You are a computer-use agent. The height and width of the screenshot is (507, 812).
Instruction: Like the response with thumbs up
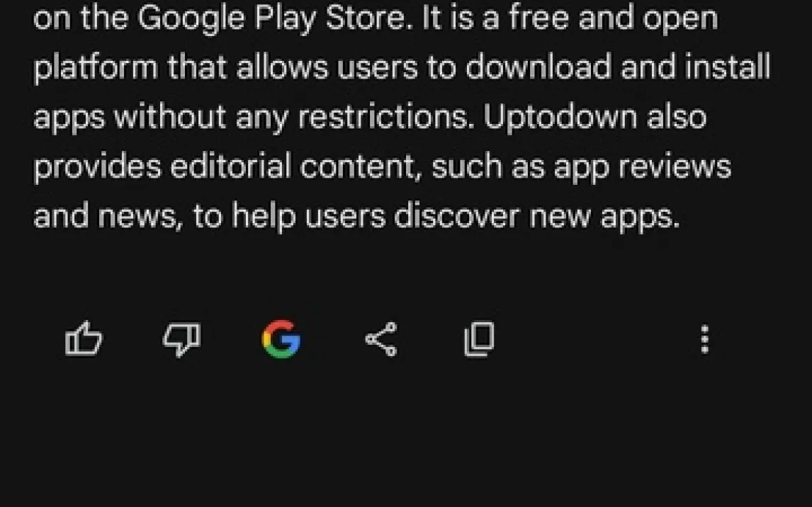[84, 339]
